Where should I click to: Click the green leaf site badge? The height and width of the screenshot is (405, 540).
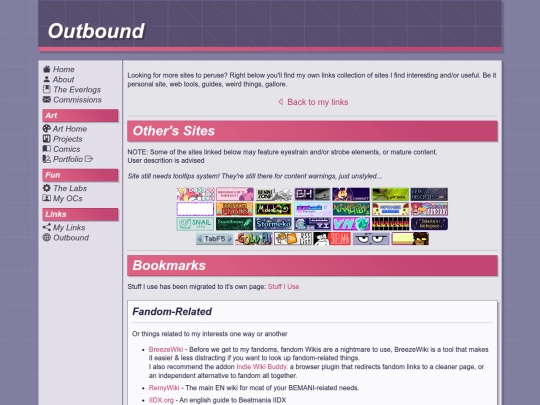tap(391, 194)
